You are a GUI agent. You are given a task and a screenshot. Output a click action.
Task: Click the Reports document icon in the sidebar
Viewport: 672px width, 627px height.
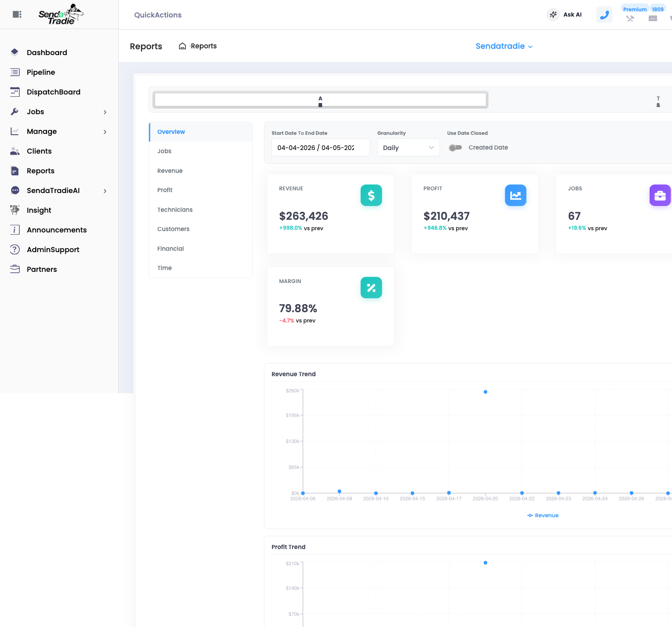15,171
